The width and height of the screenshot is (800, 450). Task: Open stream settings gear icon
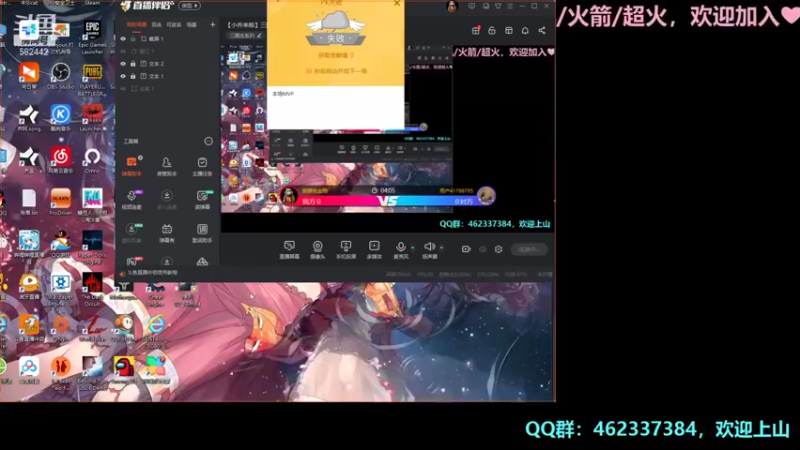(x=498, y=249)
